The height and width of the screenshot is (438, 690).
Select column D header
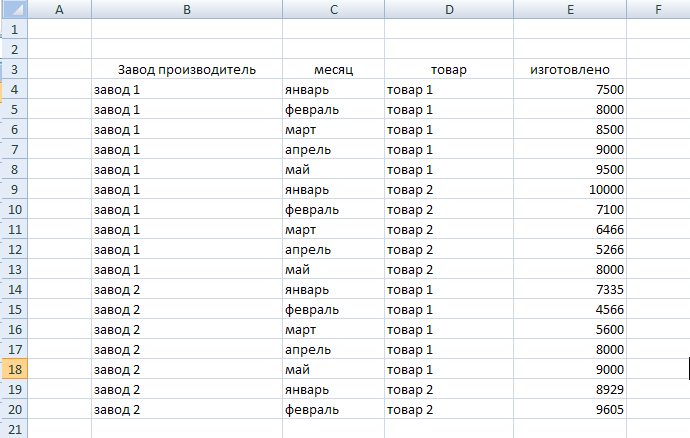pyautogui.click(x=449, y=9)
